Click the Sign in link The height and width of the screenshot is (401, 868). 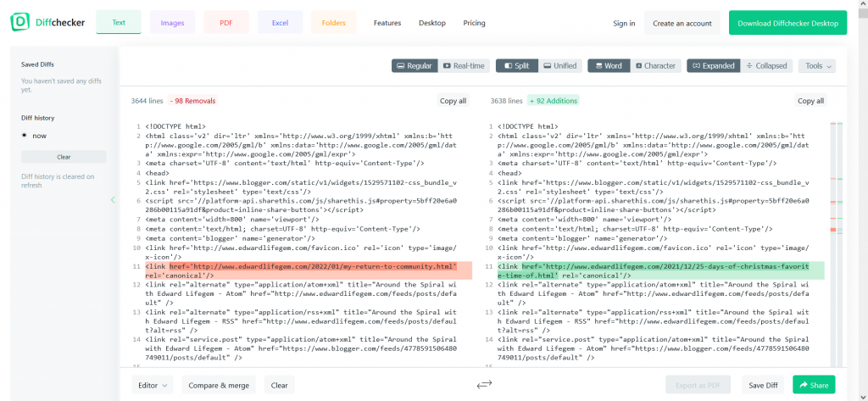pyautogui.click(x=624, y=23)
